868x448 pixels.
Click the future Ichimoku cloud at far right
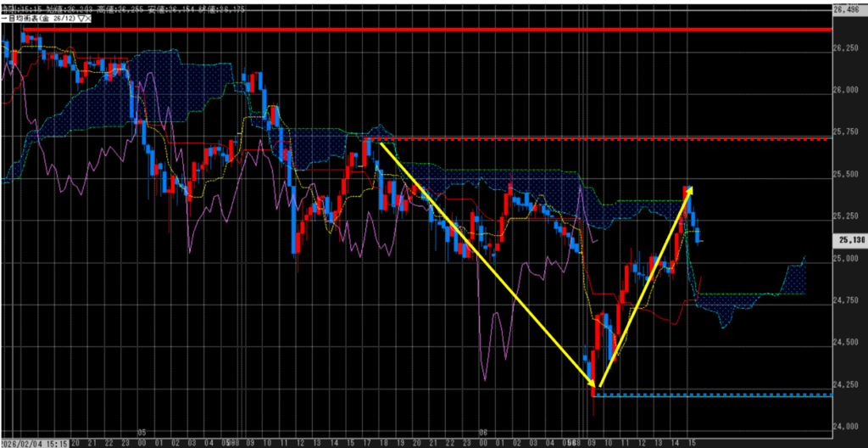793,279
